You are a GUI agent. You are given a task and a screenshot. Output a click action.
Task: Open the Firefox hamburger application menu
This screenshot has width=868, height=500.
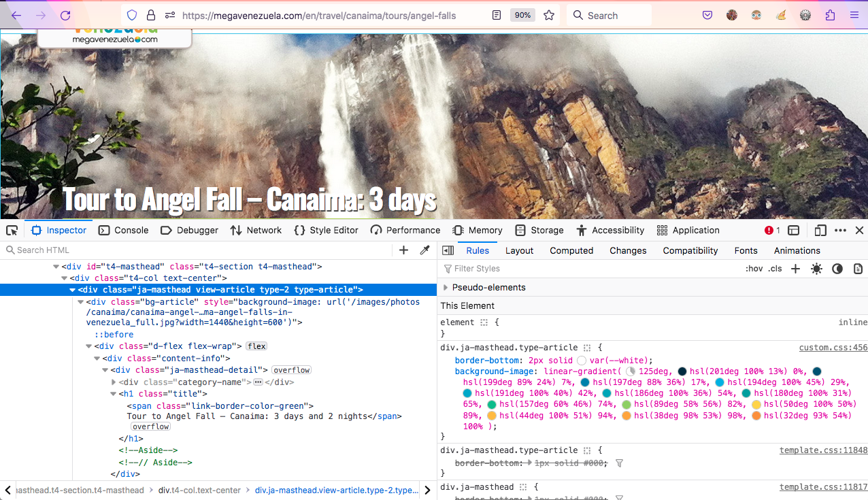pyautogui.click(x=854, y=15)
